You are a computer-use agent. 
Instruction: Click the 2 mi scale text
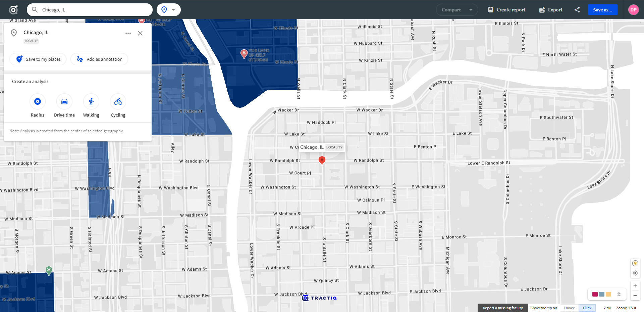[607, 308]
